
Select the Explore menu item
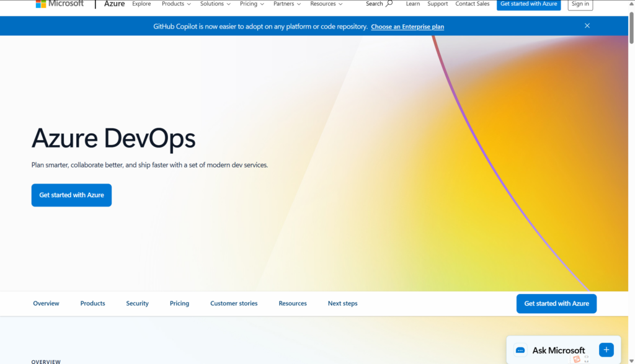point(141,4)
